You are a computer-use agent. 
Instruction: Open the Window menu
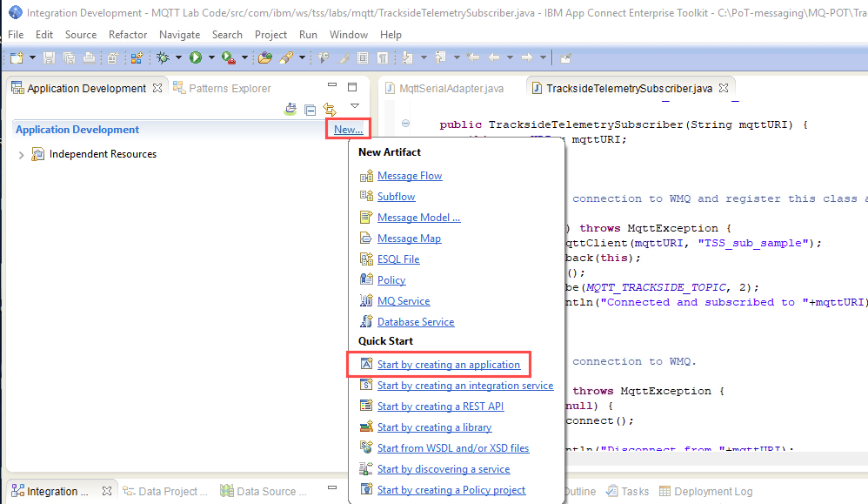349,34
